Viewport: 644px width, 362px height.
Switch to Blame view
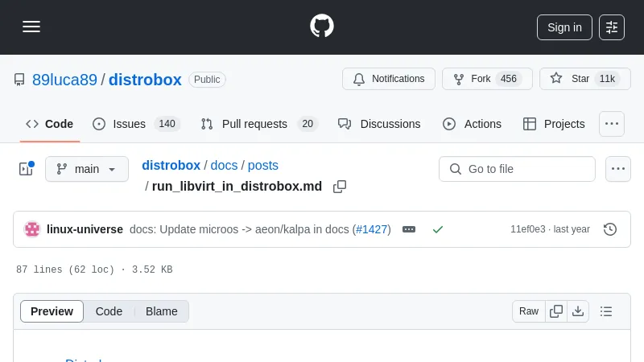point(161,311)
